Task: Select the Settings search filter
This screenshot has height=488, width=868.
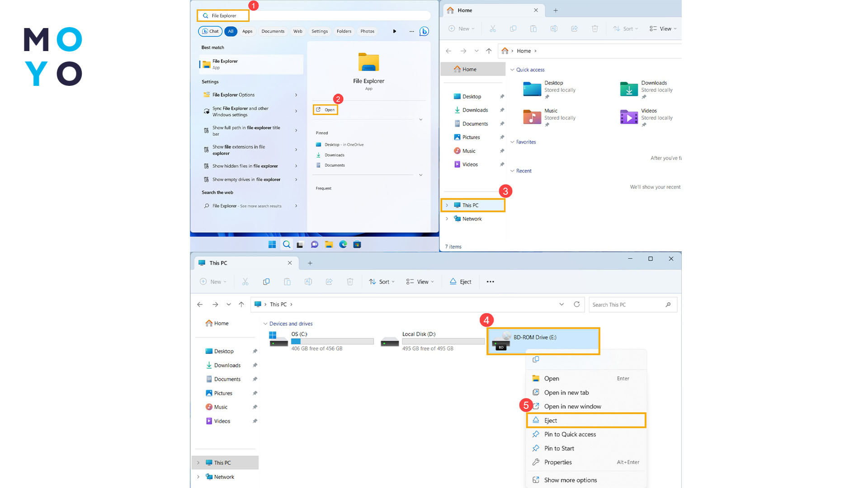Action: click(320, 31)
